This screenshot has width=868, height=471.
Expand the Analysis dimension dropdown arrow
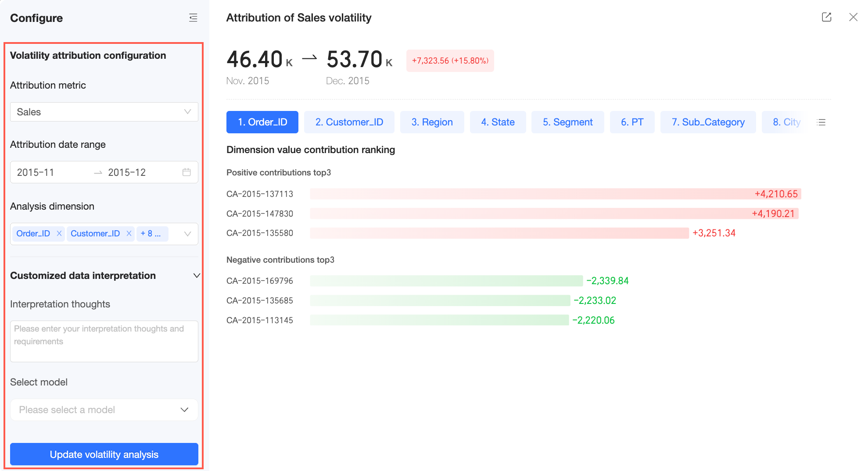pyautogui.click(x=187, y=234)
